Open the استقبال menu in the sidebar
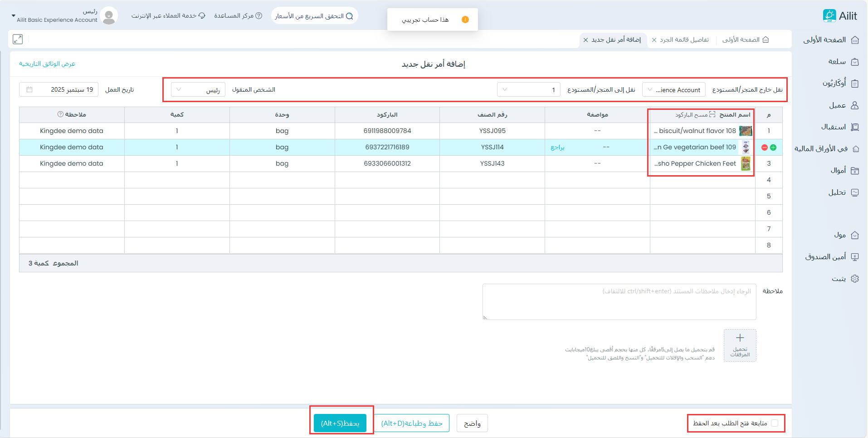This screenshot has width=868, height=438. (839, 127)
